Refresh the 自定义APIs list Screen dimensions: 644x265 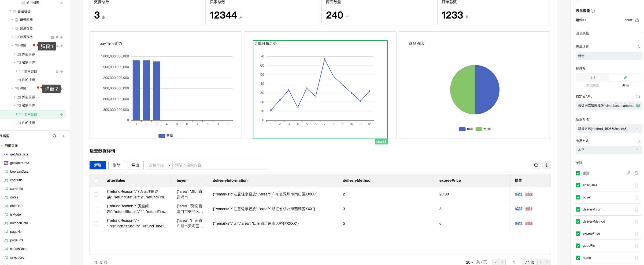[638, 97]
